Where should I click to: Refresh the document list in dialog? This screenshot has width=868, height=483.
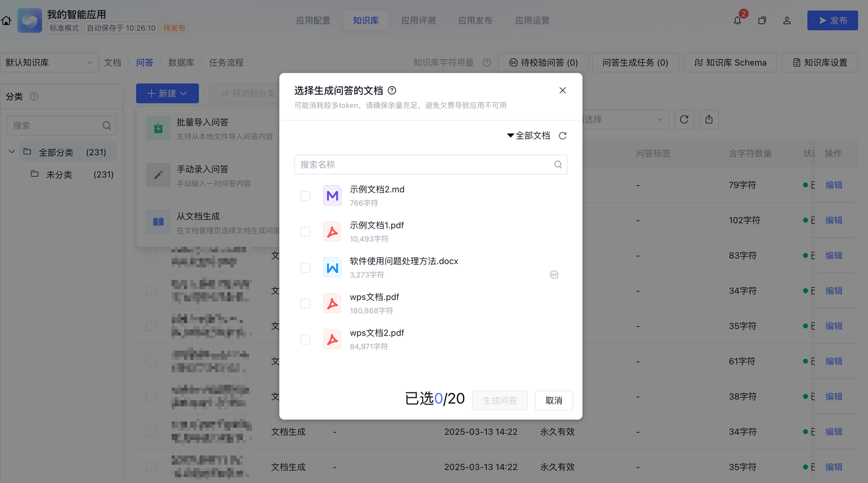point(563,136)
